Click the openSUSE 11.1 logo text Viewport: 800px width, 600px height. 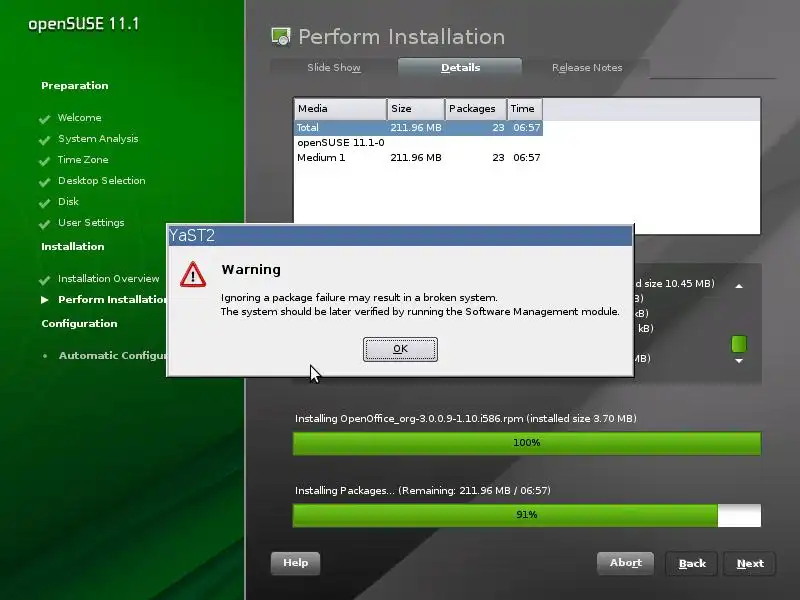click(x=84, y=24)
